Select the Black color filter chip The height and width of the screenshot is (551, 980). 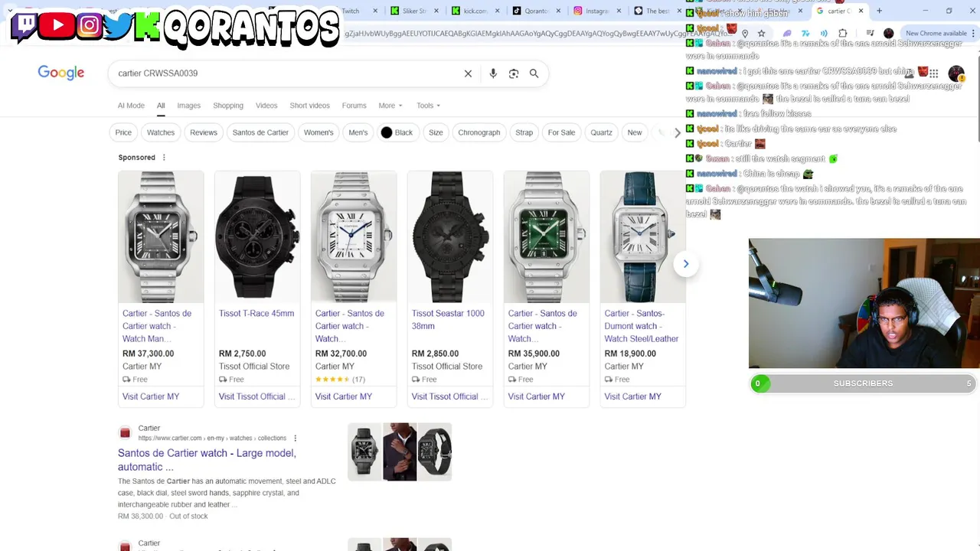(397, 132)
